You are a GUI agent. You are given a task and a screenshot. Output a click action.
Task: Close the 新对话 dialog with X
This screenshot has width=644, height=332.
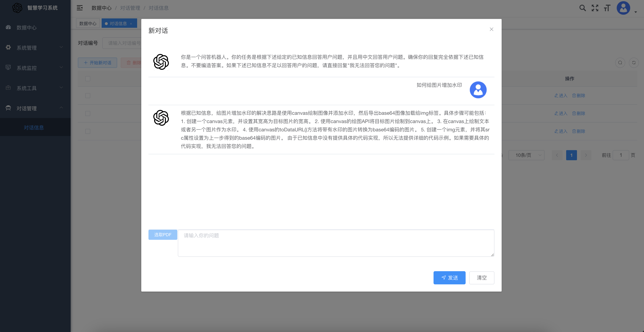pyautogui.click(x=491, y=29)
